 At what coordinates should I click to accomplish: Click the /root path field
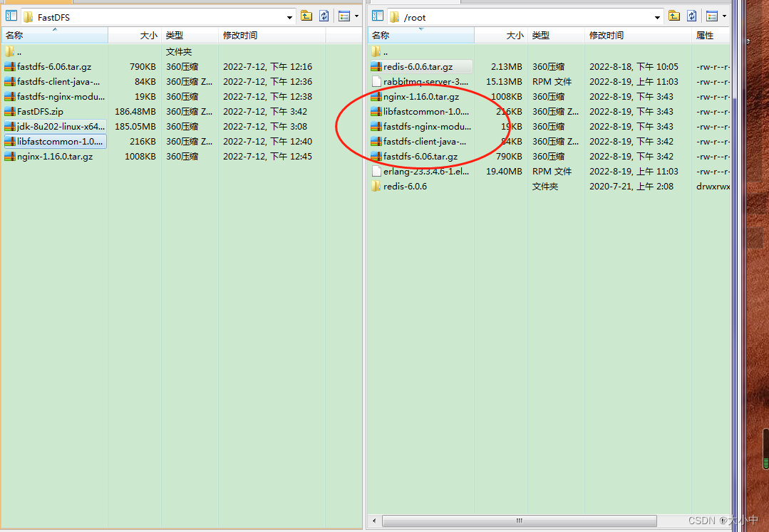pyautogui.click(x=525, y=17)
